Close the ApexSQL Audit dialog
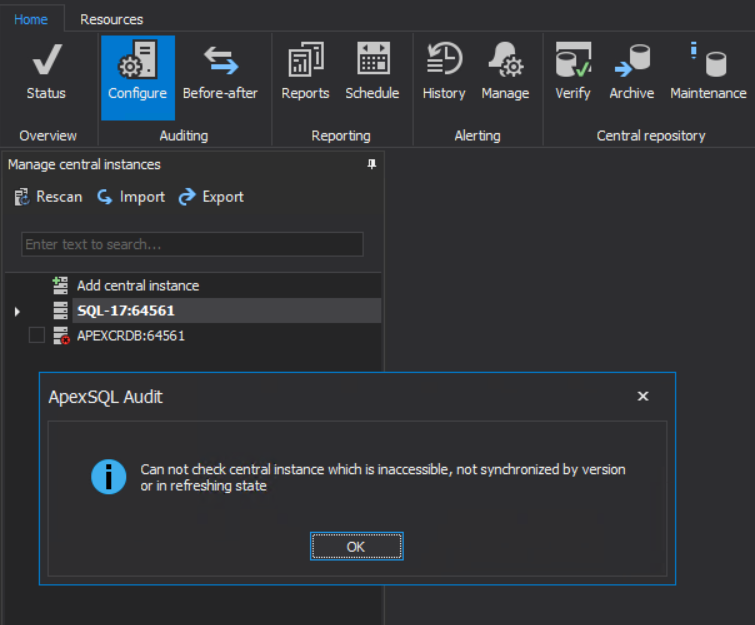Viewport: 755px width, 625px height. (x=643, y=396)
